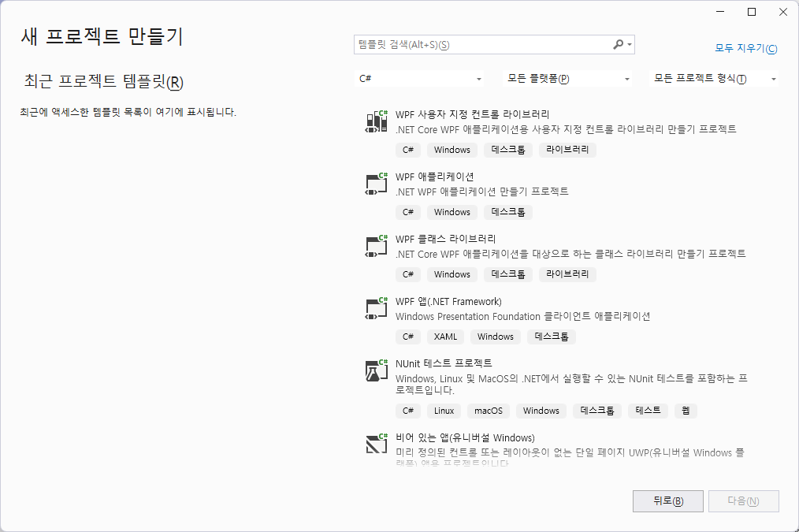
Task: Click the 다음 next button
Action: pyautogui.click(x=744, y=501)
